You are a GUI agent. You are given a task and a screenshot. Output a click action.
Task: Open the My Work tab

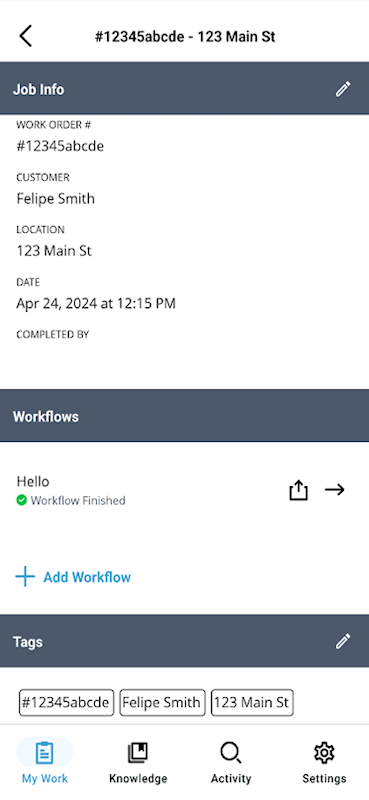click(x=45, y=763)
